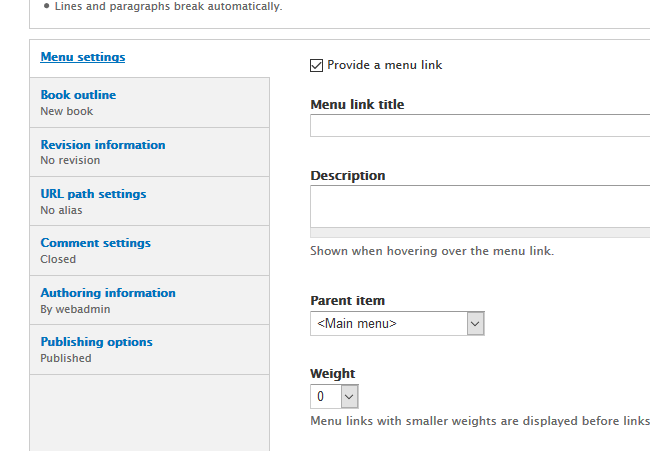
Task: Open the Publishing options tab
Action: pos(96,342)
